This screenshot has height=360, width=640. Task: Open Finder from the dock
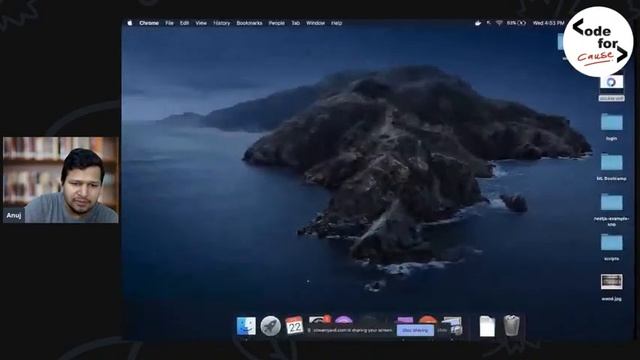click(246, 326)
